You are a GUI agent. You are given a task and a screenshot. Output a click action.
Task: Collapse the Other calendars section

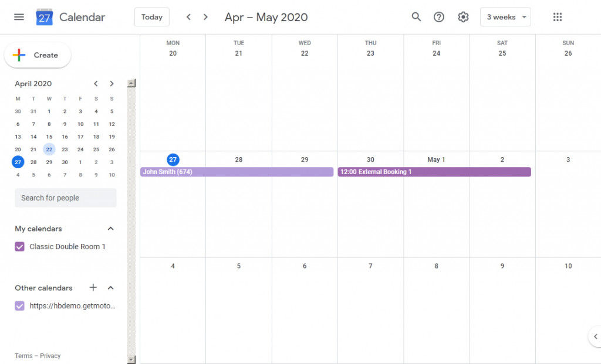pos(110,288)
